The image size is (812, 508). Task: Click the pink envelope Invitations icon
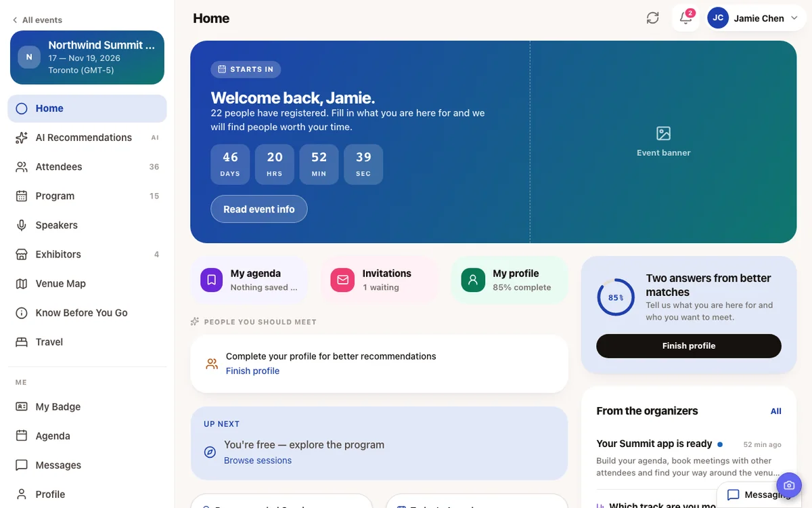[x=342, y=280]
